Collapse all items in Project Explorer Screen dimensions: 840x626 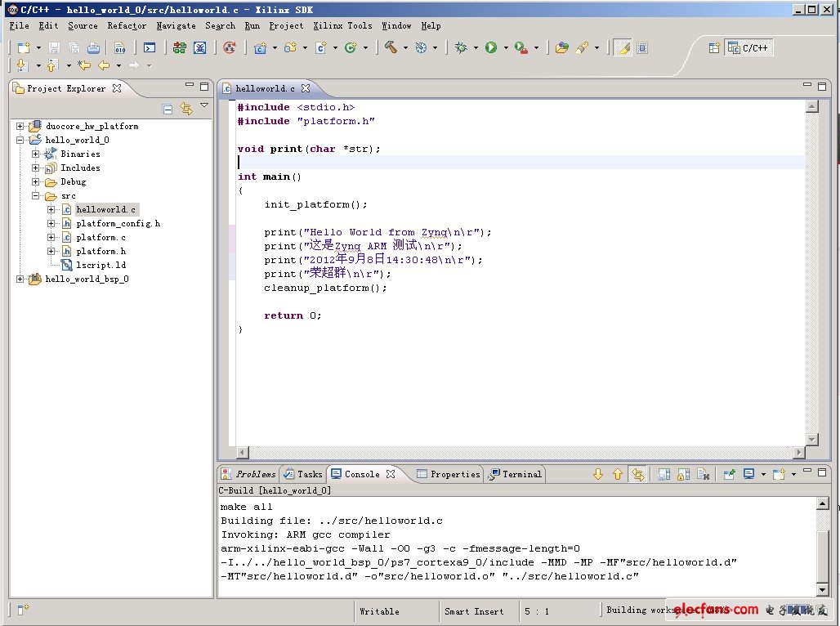(x=168, y=109)
